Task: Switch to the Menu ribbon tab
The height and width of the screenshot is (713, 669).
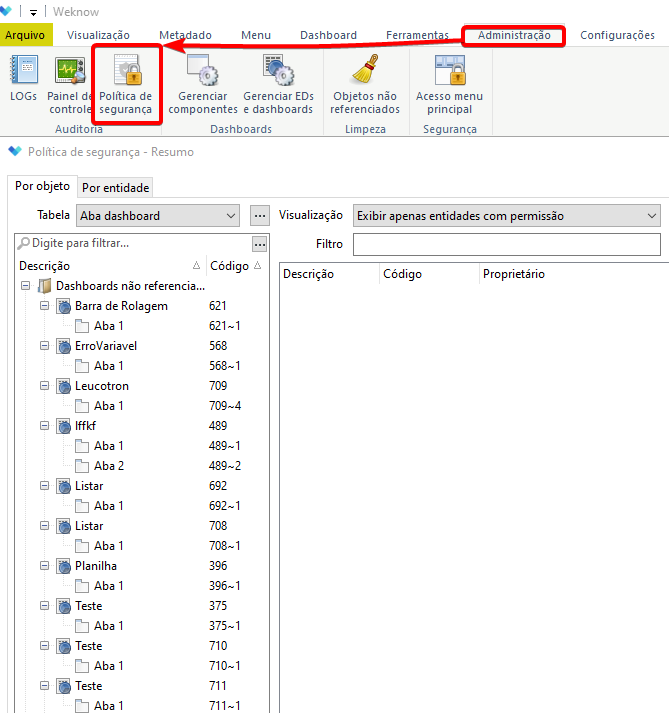Action: pyautogui.click(x=256, y=35)
